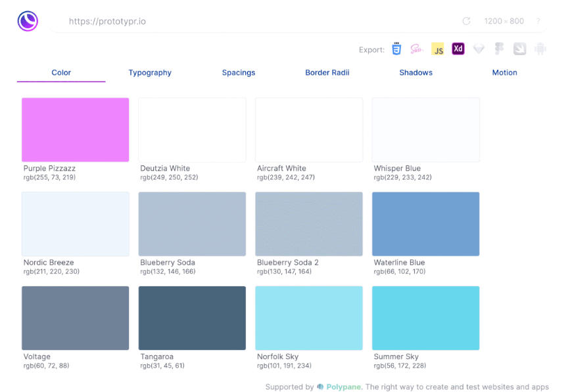Follow the Polypane link
The width and height of the screenshot is (570, 392).
[x=344, y=387]
